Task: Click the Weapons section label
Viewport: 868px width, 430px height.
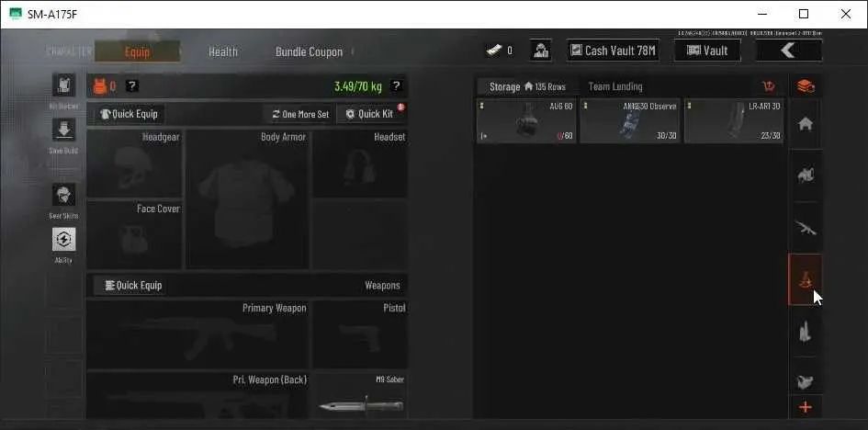Action: [382, 286]
